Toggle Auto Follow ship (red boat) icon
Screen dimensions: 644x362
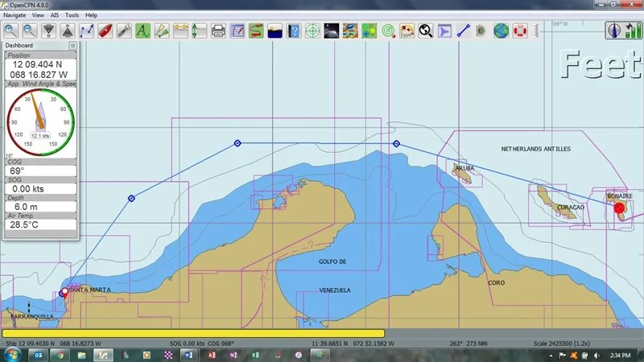[x=105, y=31]
